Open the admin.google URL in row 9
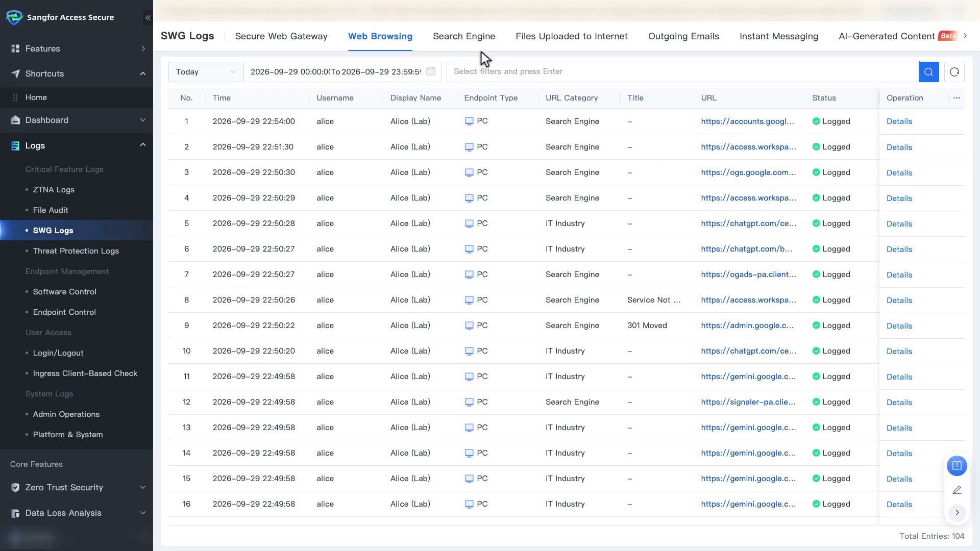The image size is (980, 551). 747,325
